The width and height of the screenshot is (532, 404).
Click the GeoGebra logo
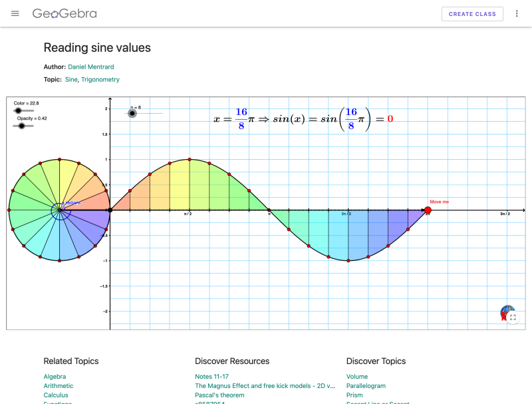click(x=65, y=13)
